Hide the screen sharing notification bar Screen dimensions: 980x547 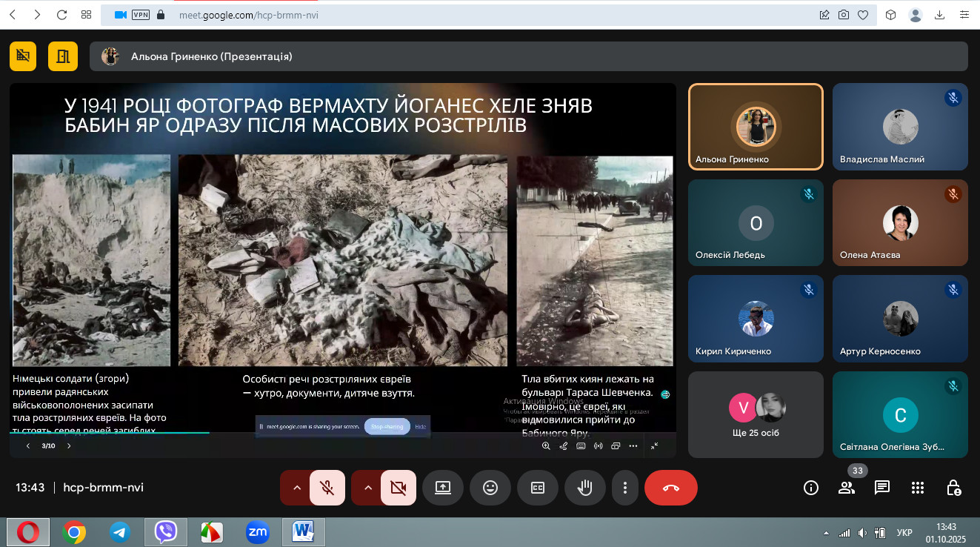(420, 427)
